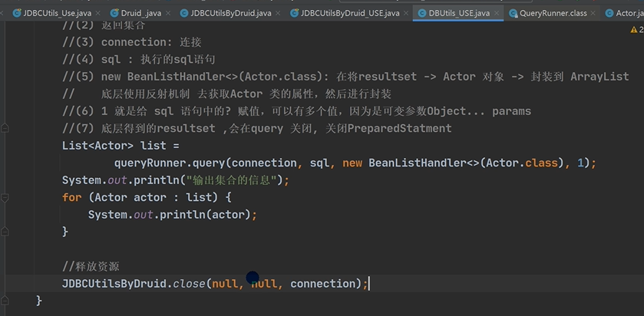The image size is (644, 316).
Task: Click the 'List<Actor> list =' declaration
Action: click(121, 146)
